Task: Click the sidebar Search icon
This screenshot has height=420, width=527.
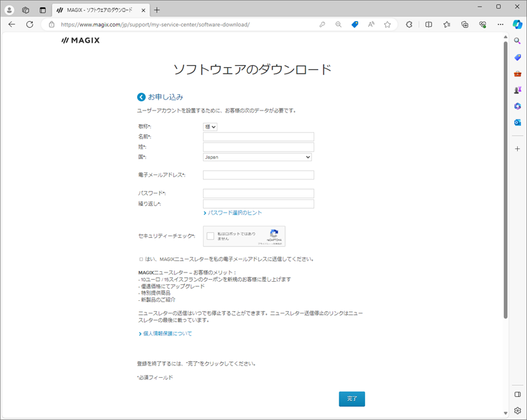Action: (517, 41)
